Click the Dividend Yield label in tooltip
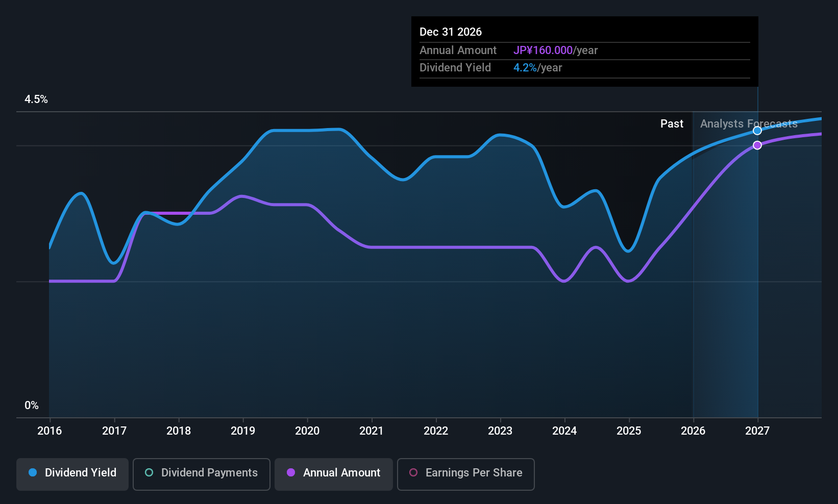838x504 pixels. pyautogui.click(x=455, y=68)
